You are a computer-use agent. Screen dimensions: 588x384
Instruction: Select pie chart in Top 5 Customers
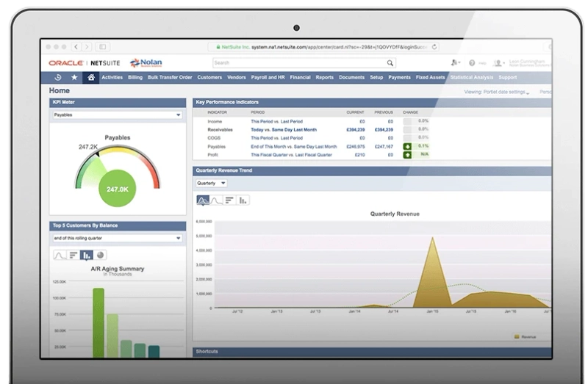tap(100, 255)
